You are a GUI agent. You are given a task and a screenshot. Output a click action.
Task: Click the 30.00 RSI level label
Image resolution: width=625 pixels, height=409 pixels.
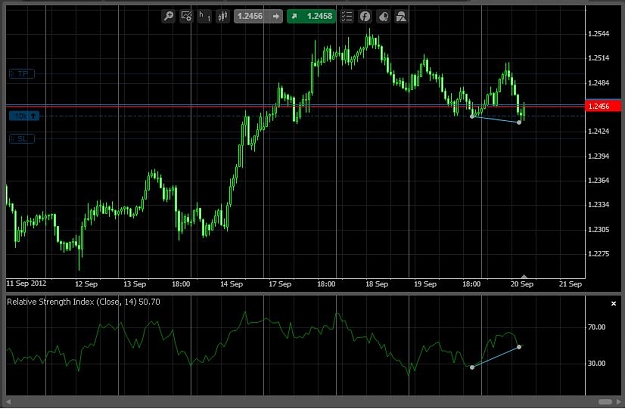(596, 364)
